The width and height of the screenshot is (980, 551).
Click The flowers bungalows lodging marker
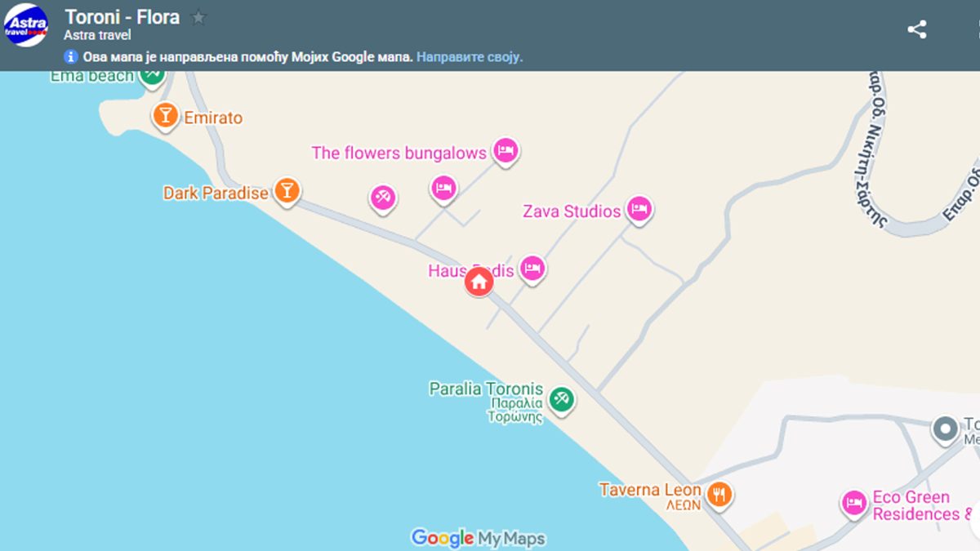click(x=506, y=150)
